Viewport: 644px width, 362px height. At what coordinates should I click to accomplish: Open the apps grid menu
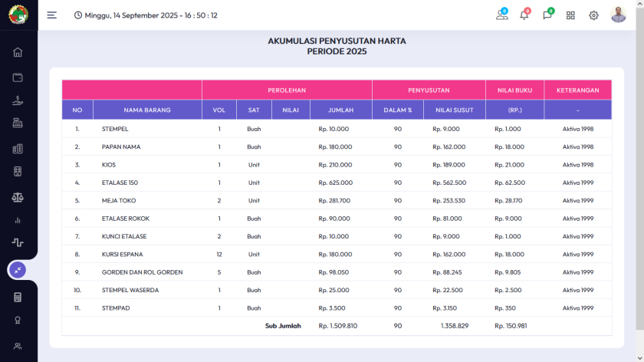[570, 15]
